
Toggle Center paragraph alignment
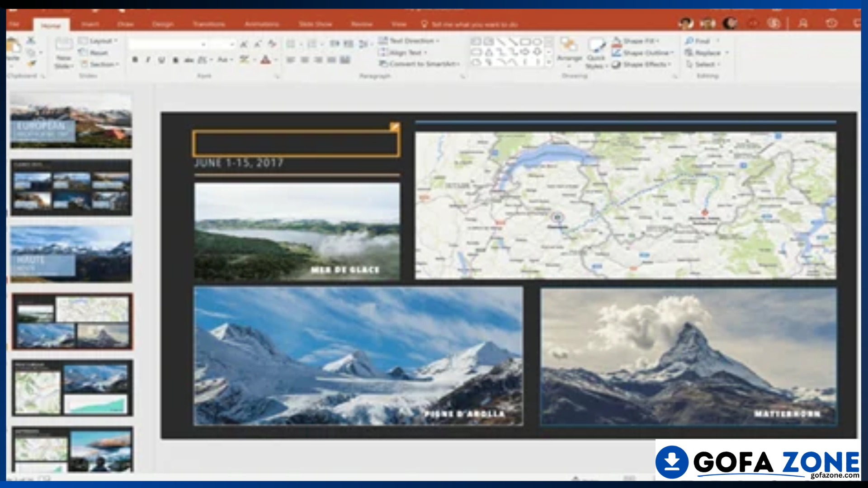[305, 60]
